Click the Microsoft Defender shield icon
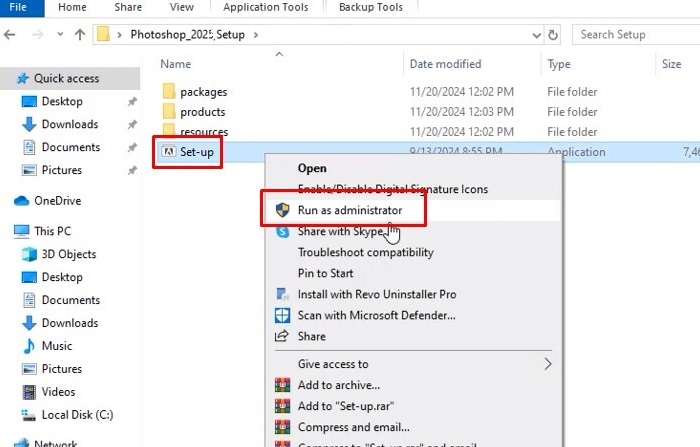 (x=282, y=315)
